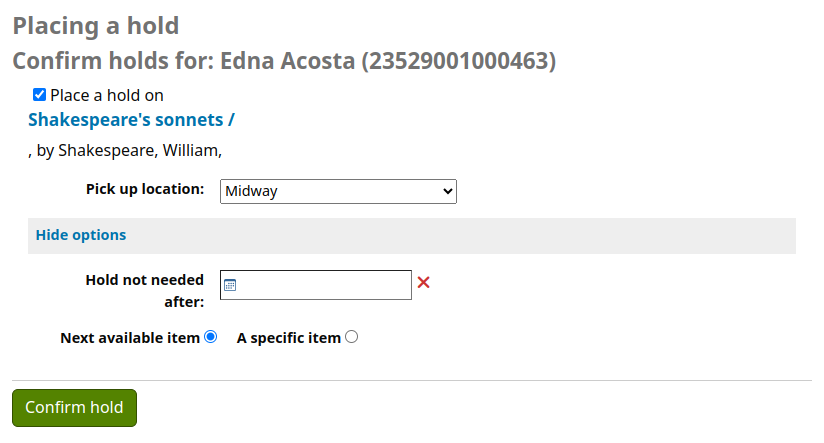Open the "Shakespeare's sonnets" title link
Image resolution: width=824 pixels, height=443 pixels.
click(131, 120)
